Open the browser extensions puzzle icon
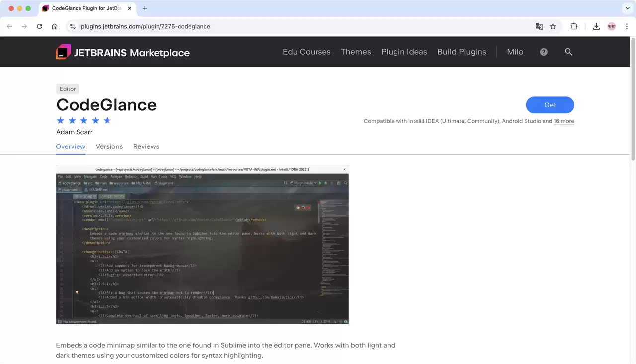 [x=574, y=26]
